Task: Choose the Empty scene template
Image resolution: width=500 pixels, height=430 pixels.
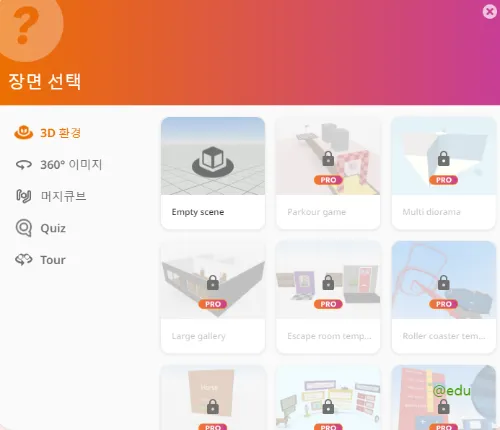Action: tap(213, 173)
